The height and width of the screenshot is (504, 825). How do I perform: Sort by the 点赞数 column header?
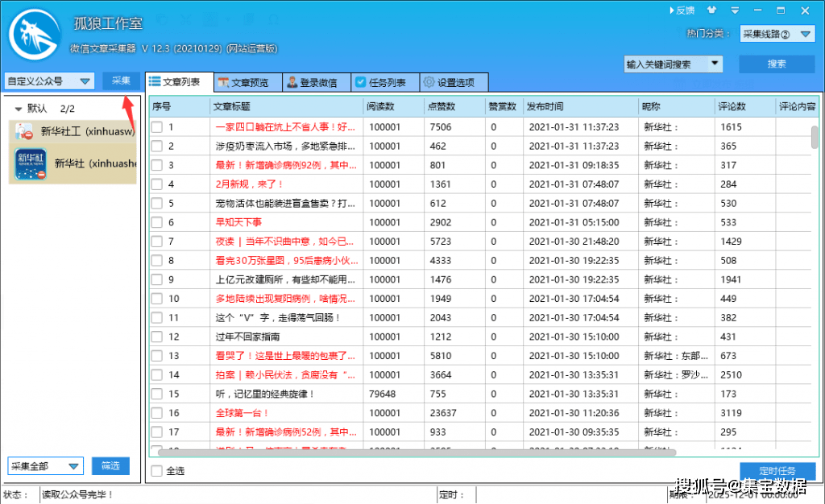point(454,107)
